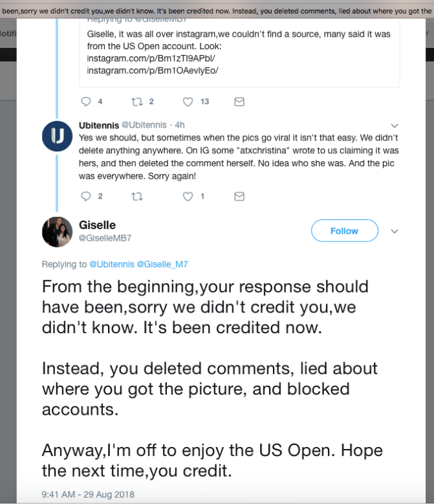Send top tweet via direct message
Screen dimensions: 434x504
click(x=239, y=102)
